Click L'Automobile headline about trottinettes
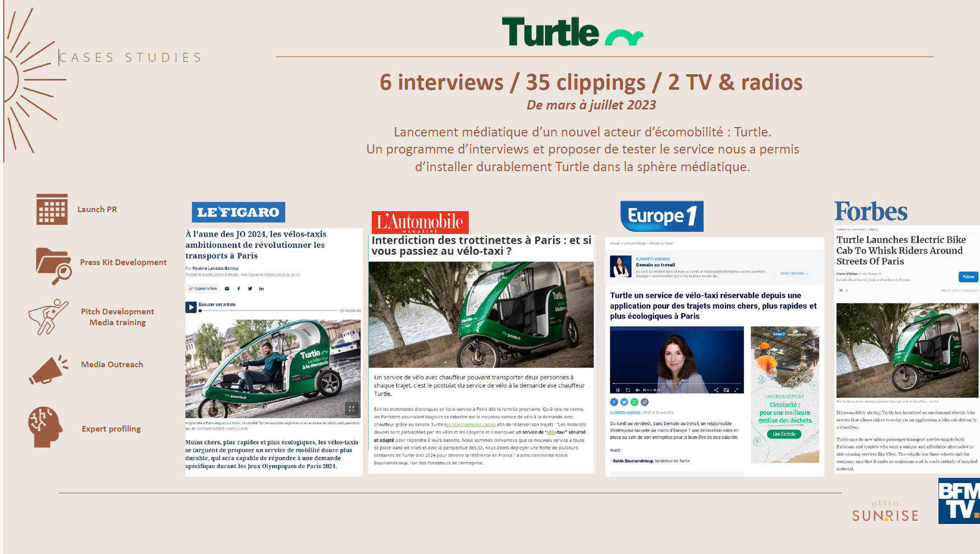The height and width of the screenshot is (554, 980). 481,246
